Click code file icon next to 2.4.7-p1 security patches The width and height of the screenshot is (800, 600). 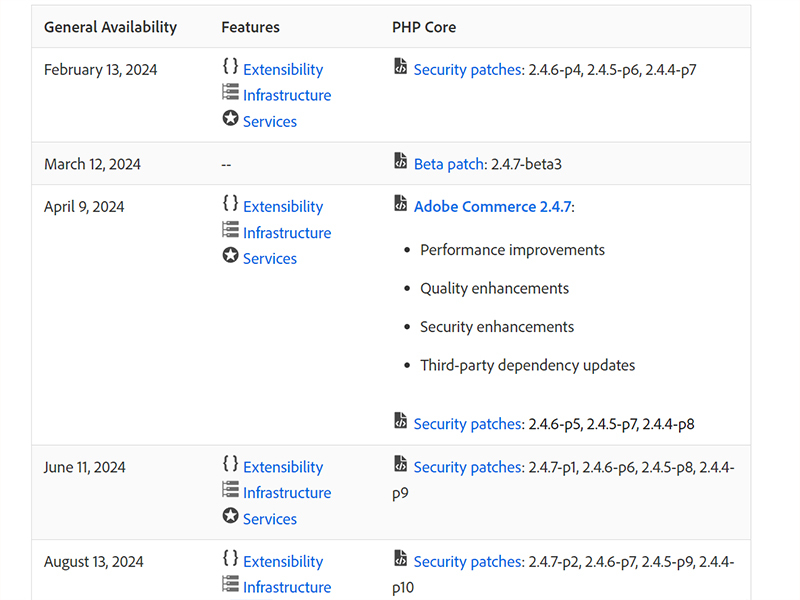click(401, 464)
